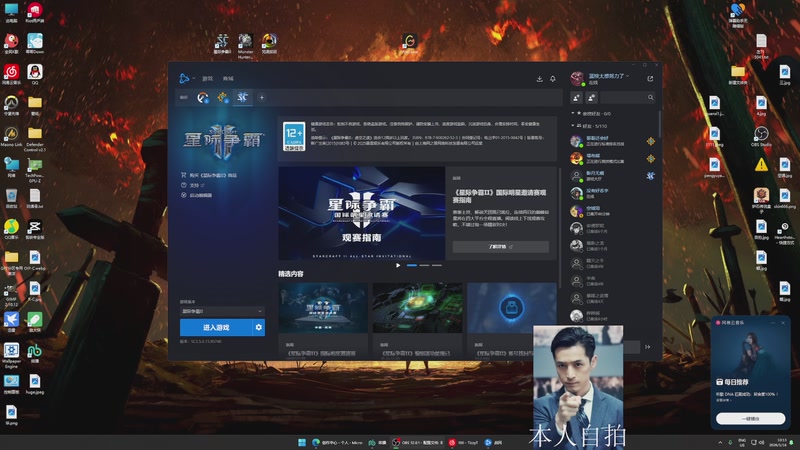Click the add friend icon
Screen dimensions: 800x450
(576, 97)
